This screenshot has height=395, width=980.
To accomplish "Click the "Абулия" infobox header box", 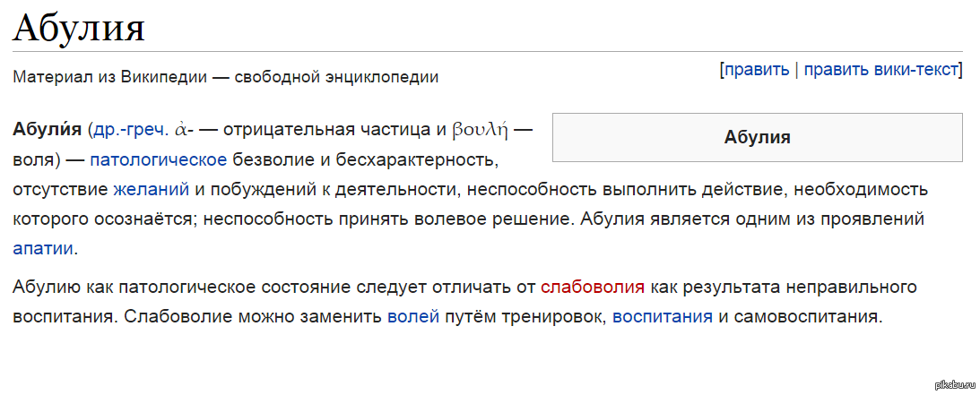I will (x=757, y=137).
